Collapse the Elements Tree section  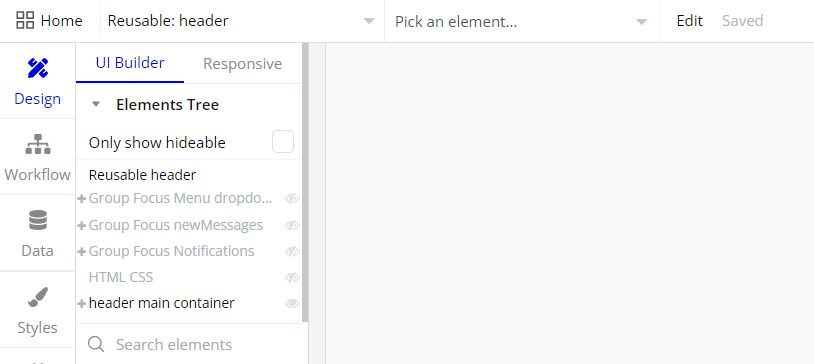(96, 104)
